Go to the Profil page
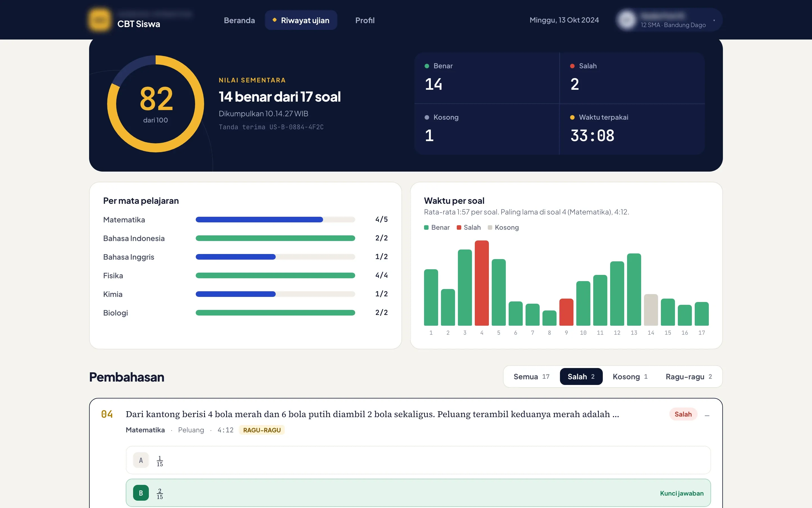812x508 pixels. point(365,20)
